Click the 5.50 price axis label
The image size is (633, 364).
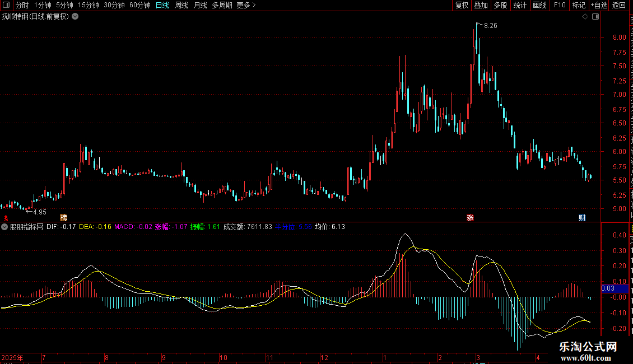click(x=619, y=180)
